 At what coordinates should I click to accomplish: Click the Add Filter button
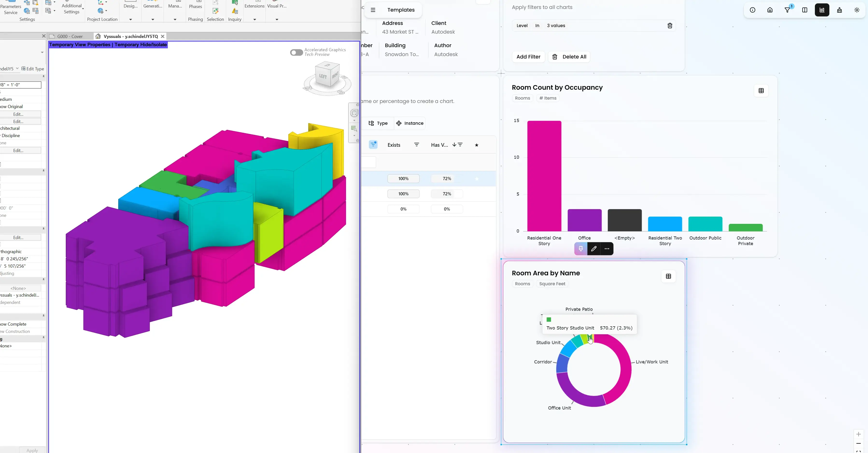[x=528, y=57]
